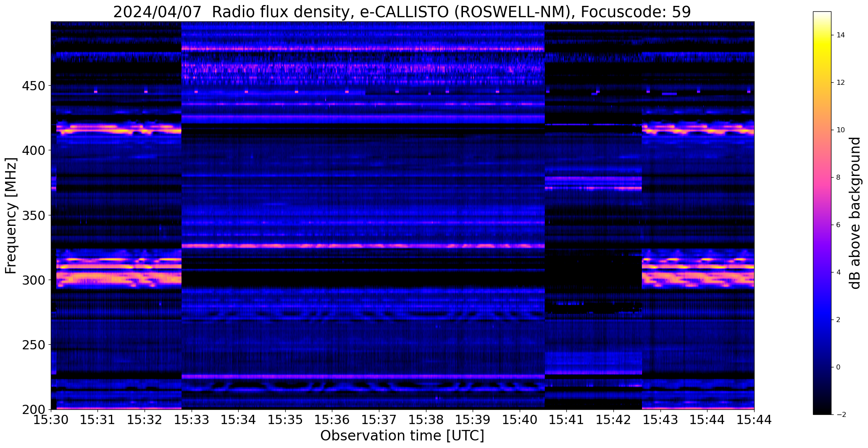The width and height of the screenshot is (868, 448).
Task: Click the 15:31 time tick label
Action: [x=98, y=419]
